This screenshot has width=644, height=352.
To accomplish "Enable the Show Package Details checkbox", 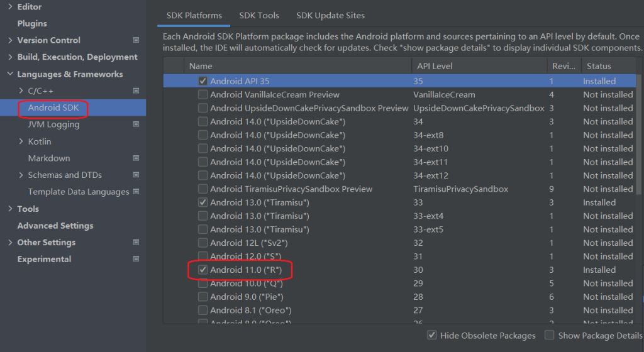I will [550, 336].
